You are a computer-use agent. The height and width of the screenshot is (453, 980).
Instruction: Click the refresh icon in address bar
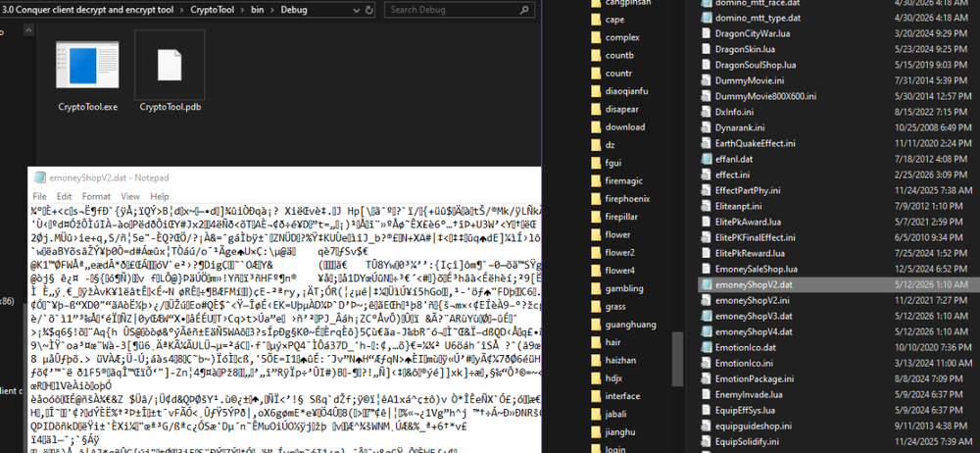[368, 10]
